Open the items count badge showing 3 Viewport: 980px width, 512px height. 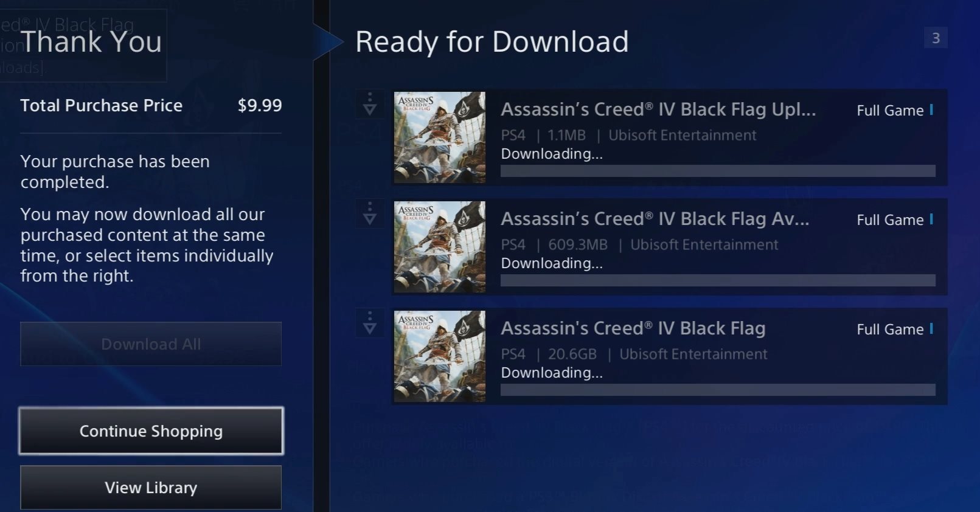(x=936, y=38)
